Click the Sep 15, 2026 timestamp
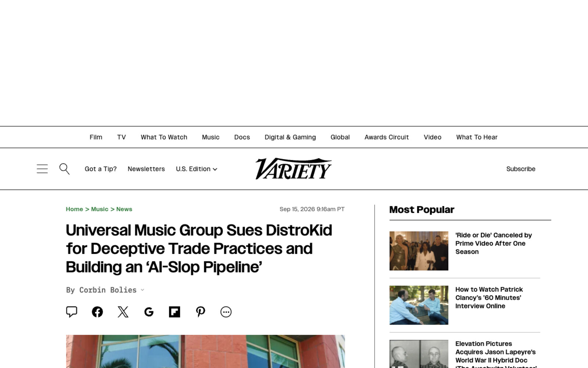The width and height of the screenshot is (588, 368). (312, 209)
